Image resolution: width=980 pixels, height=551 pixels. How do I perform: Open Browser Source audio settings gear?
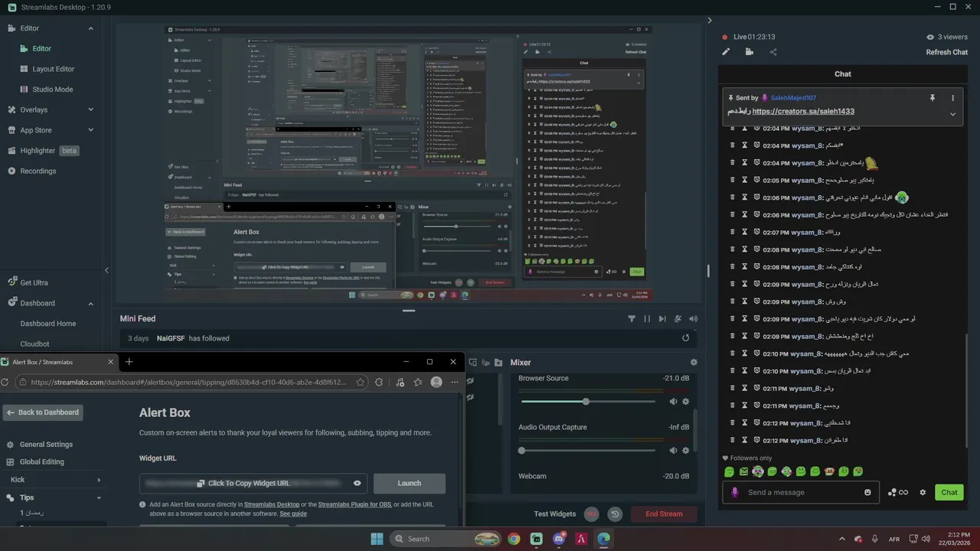point(685,402)
